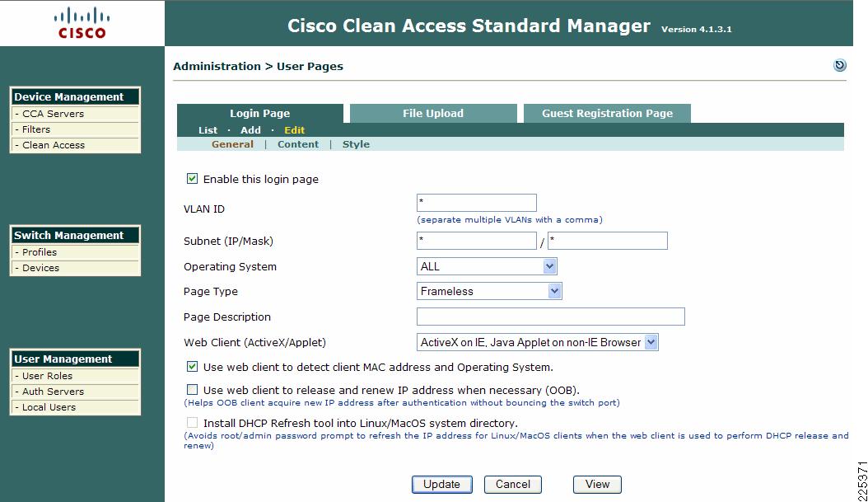Image resolution: width=868 pixels, height=502 pixels.
Task: Open the Guest Registration Page tab
Action: 607,113
